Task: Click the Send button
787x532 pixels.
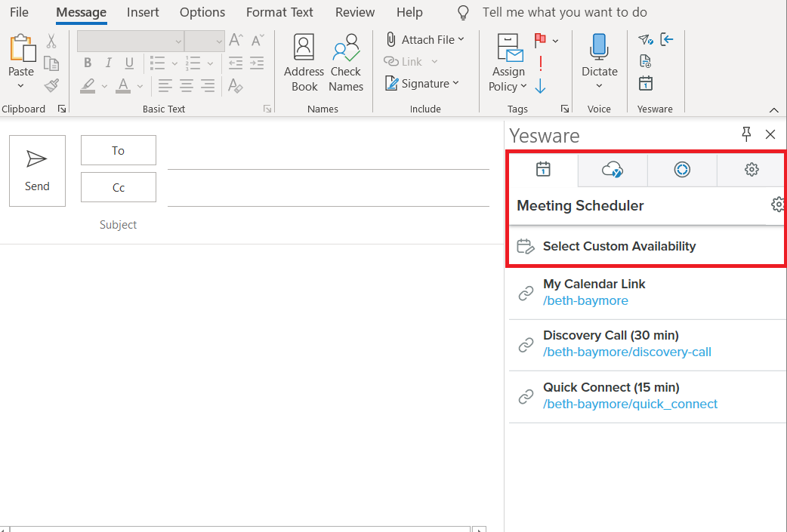Action: click(37, 171)
